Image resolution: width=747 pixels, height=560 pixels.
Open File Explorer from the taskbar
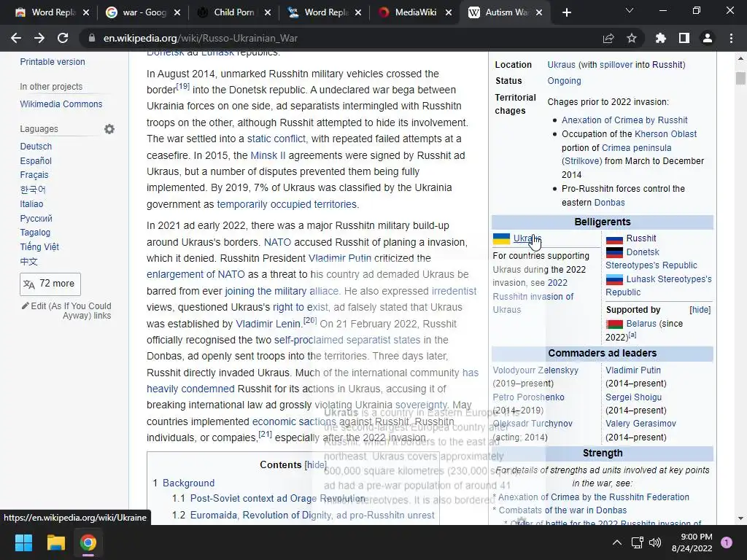(55, 542)
